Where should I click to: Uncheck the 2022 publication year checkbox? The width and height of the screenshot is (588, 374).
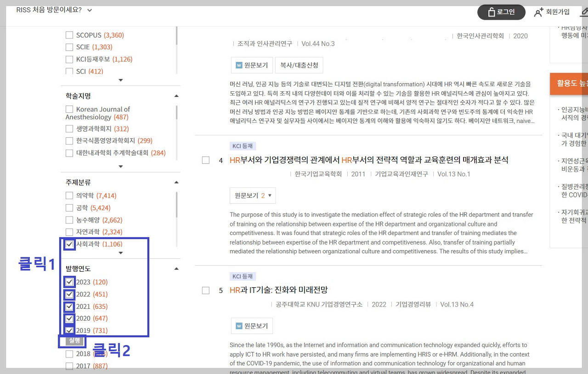pyautogui.click(x=69, y=294)
